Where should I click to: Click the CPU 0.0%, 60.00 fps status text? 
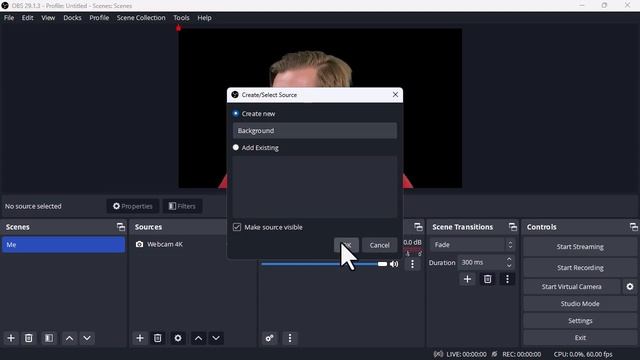click(583, 354)
